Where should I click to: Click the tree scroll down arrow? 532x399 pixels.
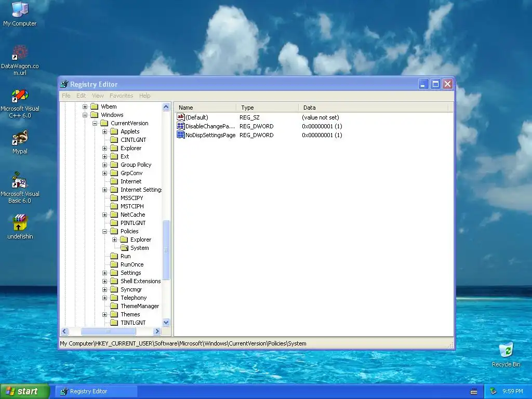point(166,322)
